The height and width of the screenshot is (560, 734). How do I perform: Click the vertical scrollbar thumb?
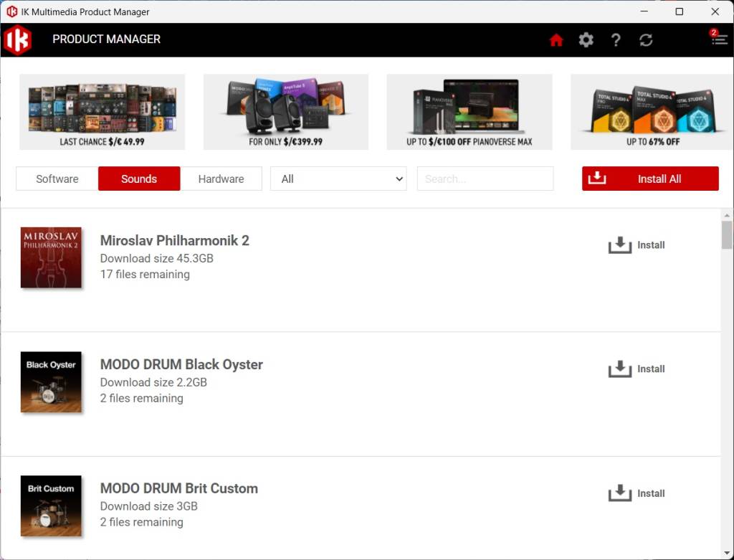tap(727, 234)
